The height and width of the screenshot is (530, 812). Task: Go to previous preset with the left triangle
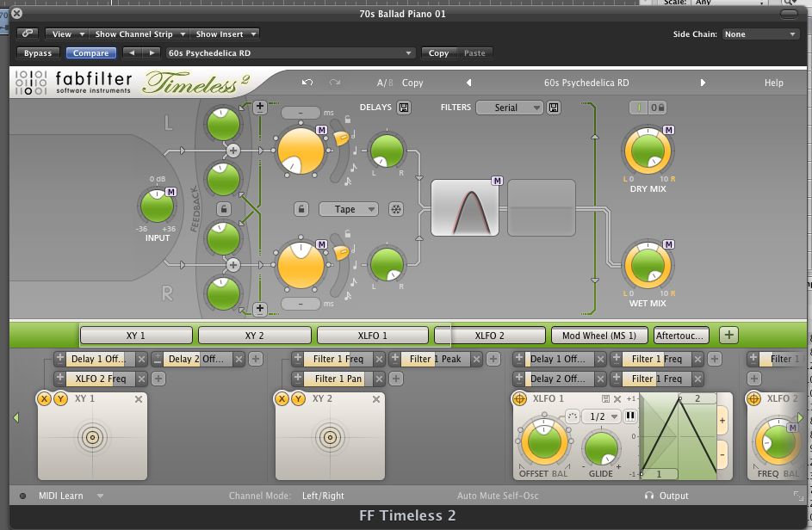point(468,83)
